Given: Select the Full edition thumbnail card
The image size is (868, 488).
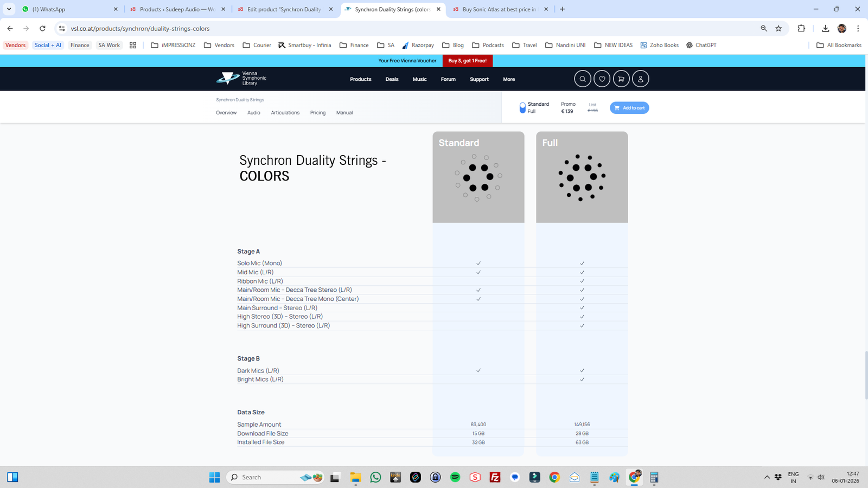Looking at the screenshot, I should (x=582, y=177).
